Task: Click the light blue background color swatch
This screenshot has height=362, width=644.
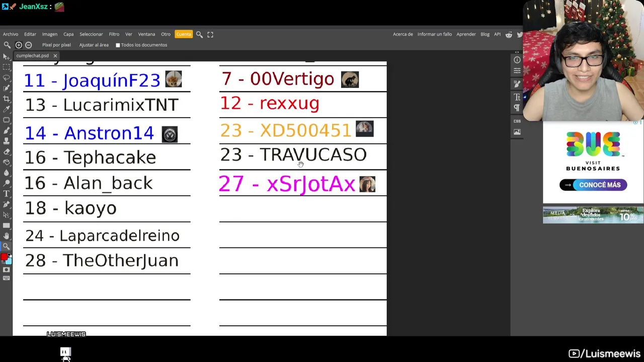Action: point(9,260)
